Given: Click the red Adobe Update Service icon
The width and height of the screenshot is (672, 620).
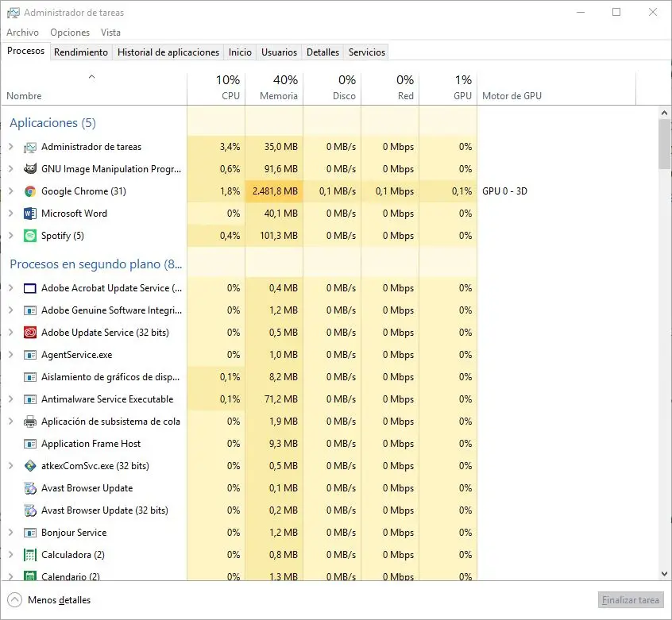Looking at the screenshot, I should [x=30, y=333].
